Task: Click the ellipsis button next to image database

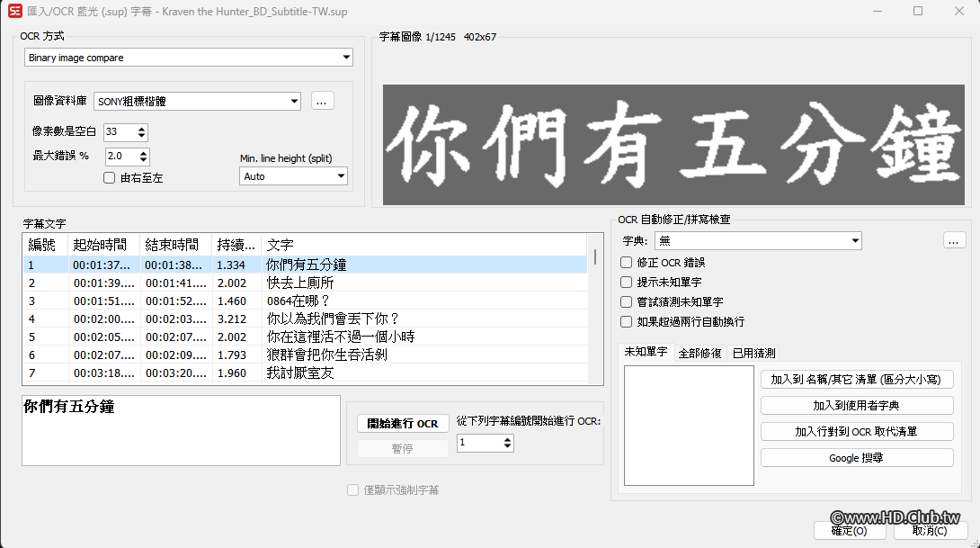Action: [322, 102]
